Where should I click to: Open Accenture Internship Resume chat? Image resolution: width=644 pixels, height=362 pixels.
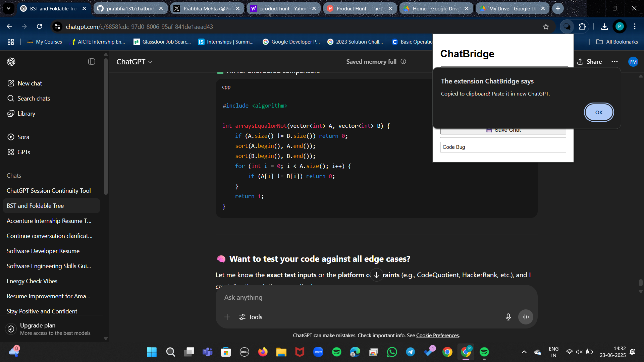(51, 221)
